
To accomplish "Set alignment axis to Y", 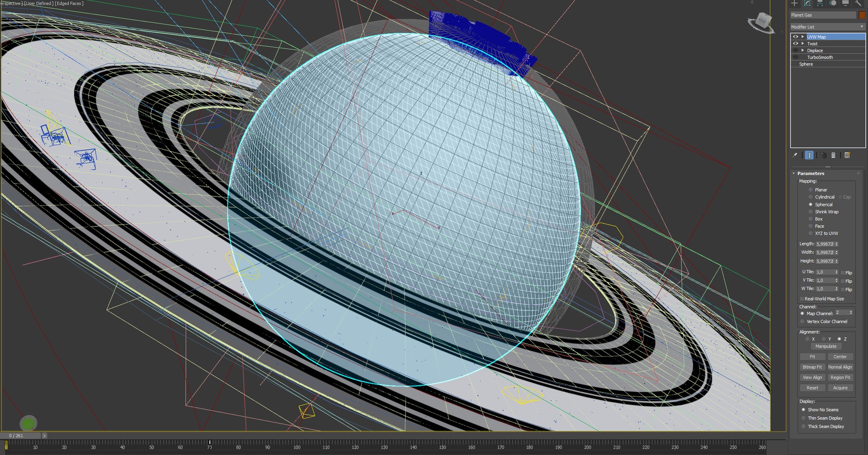I will pyautogui.click(x=824, y=339).
